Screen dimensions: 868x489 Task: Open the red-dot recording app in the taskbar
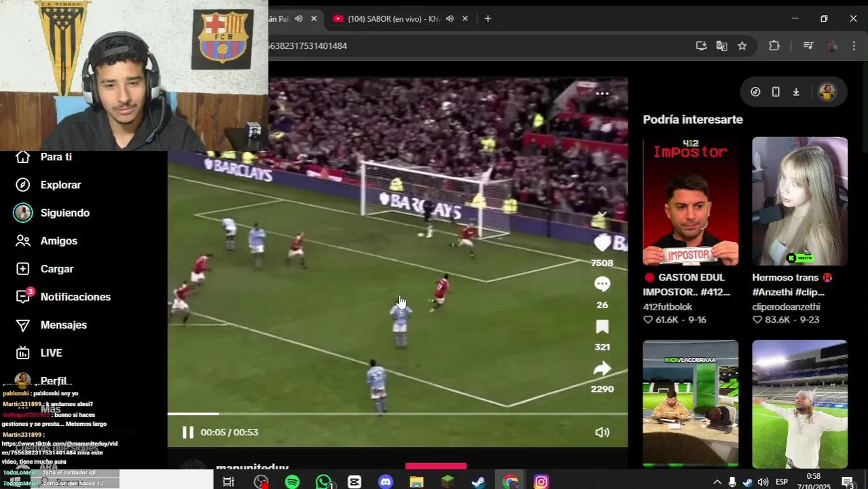pos(261,482)
